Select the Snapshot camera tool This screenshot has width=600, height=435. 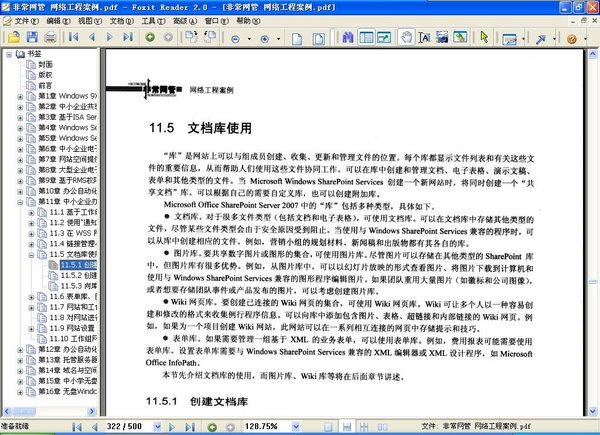pyautogui.click(x=442, y=37)
